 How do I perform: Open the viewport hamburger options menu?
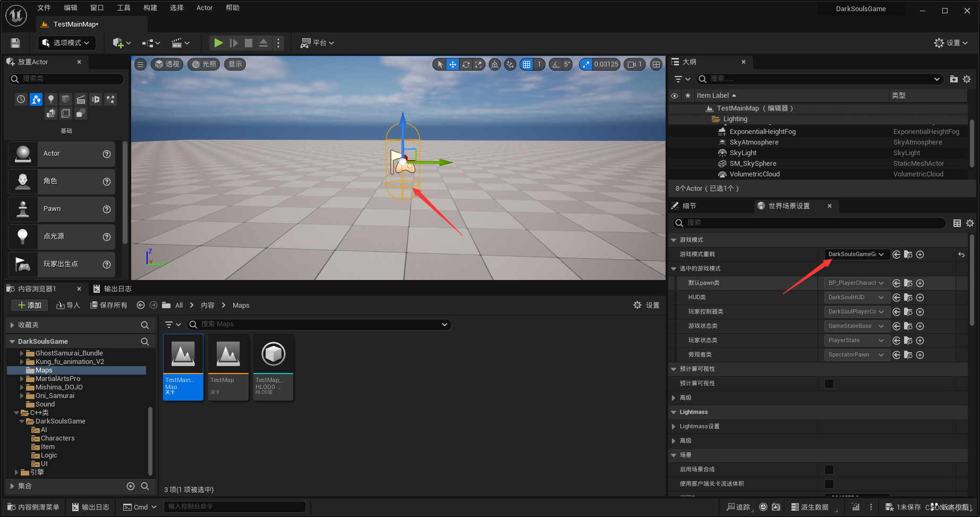click(x=140, y=64)
